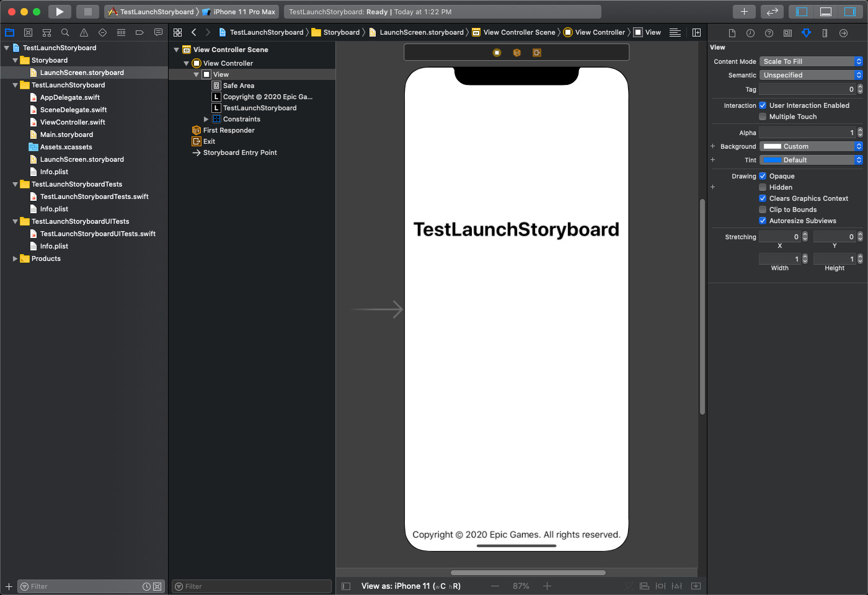The image size is (868, 595).
Task: Click the Stop button in the toolbar
Action: (x=87, y=12)
